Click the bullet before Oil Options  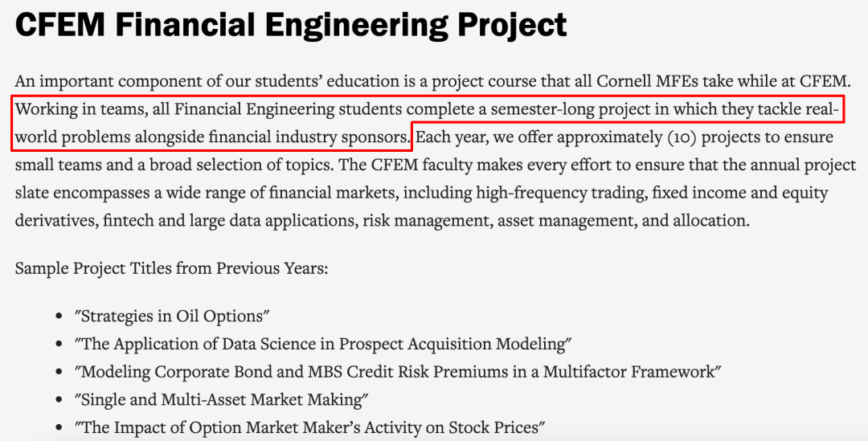pyautogui.click(x=59, y=317)
